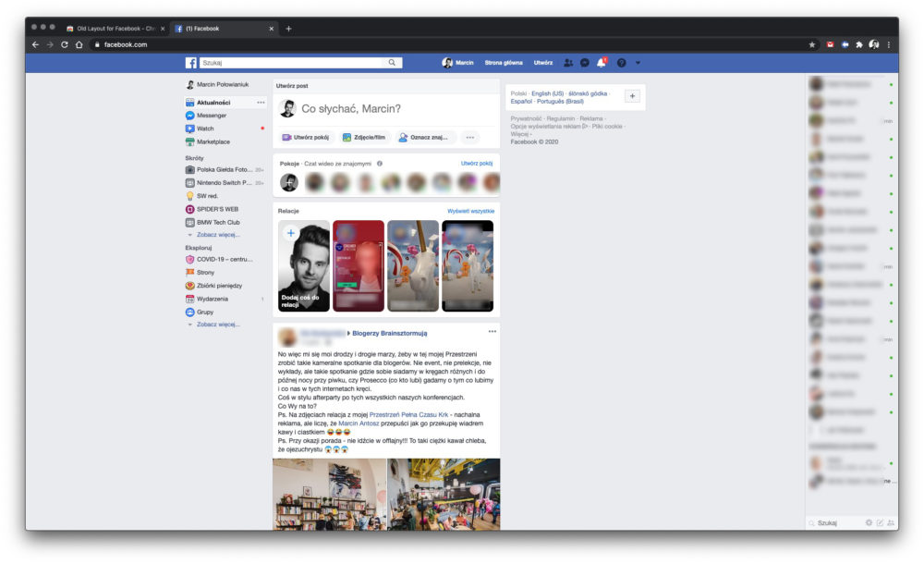
Task: Open Blogerzy Brainsztormują group link
Action: point(390,334)
